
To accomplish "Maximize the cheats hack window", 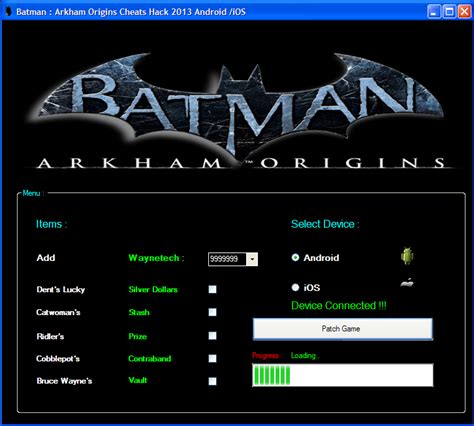I will [x=449, y=12].
